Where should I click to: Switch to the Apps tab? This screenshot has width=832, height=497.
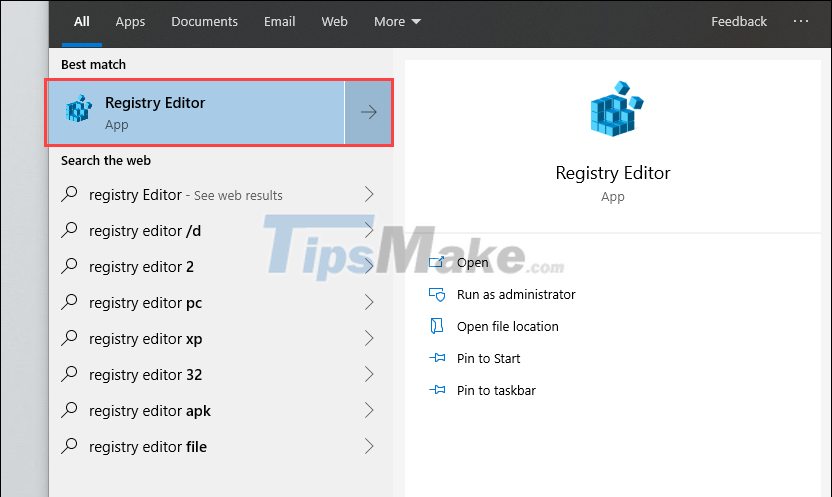(x=130, y=22)
